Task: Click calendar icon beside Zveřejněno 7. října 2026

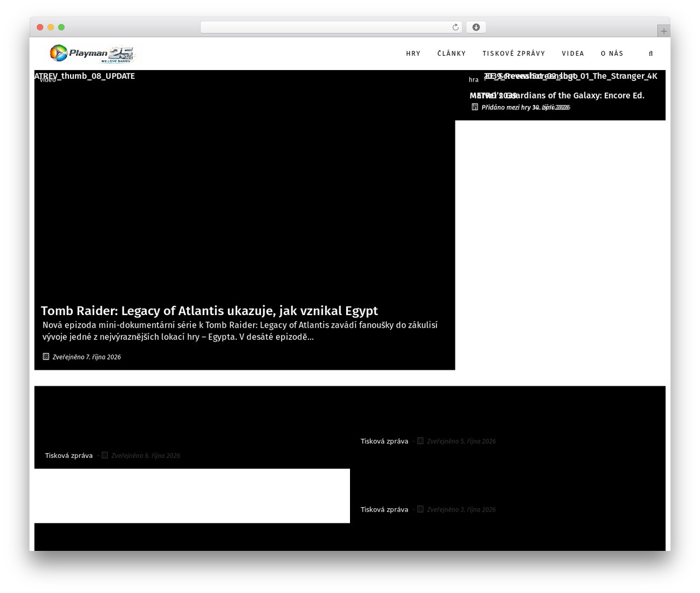Action: pos(46,357)
